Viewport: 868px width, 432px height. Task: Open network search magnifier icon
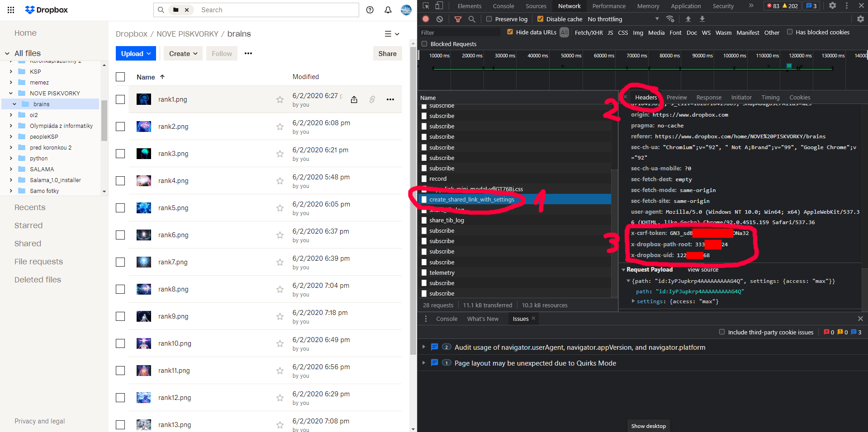coord(472,19)
